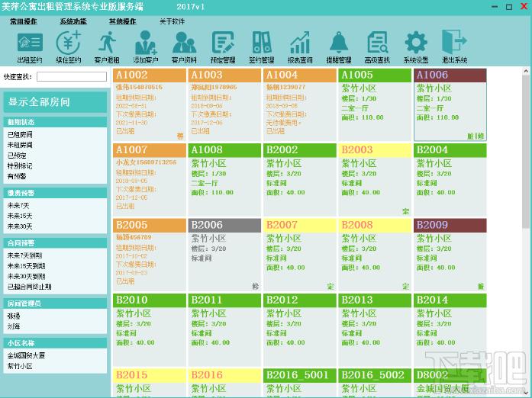Image resolution: width=532 pixels, height=398 pixels.
Task: Select room card A1004
Action: [300, 104]
